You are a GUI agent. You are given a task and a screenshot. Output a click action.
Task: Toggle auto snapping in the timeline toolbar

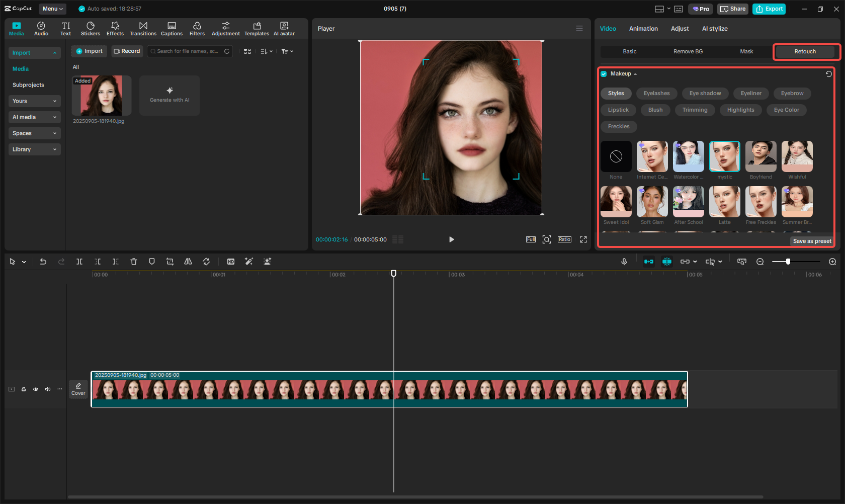click(x=649, y=262)
